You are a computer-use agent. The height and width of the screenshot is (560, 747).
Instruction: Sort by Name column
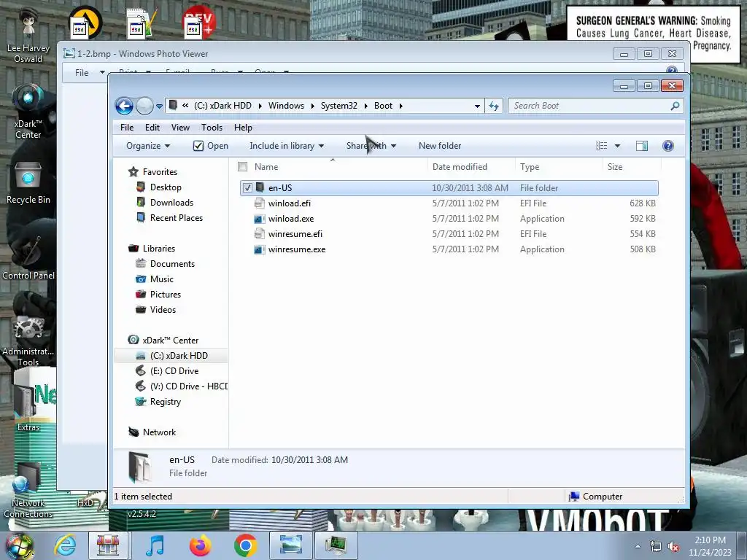[x=266, y=167]
